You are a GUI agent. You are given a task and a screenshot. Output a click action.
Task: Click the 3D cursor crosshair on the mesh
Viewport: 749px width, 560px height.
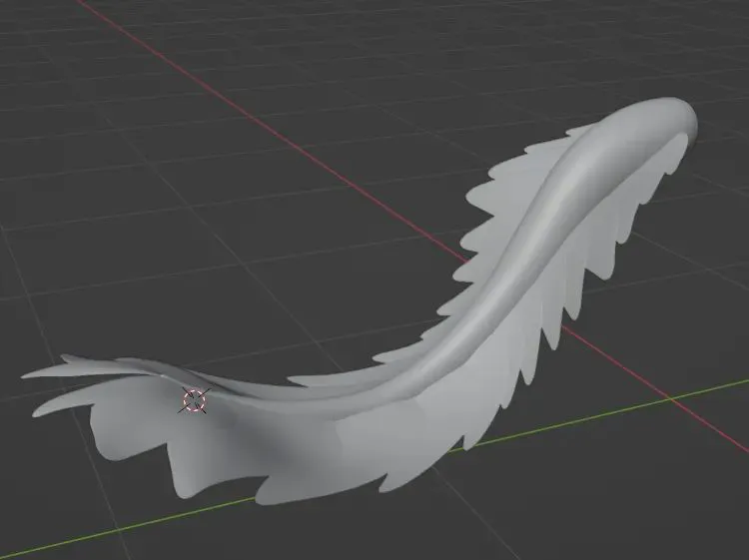pos(193,400)
